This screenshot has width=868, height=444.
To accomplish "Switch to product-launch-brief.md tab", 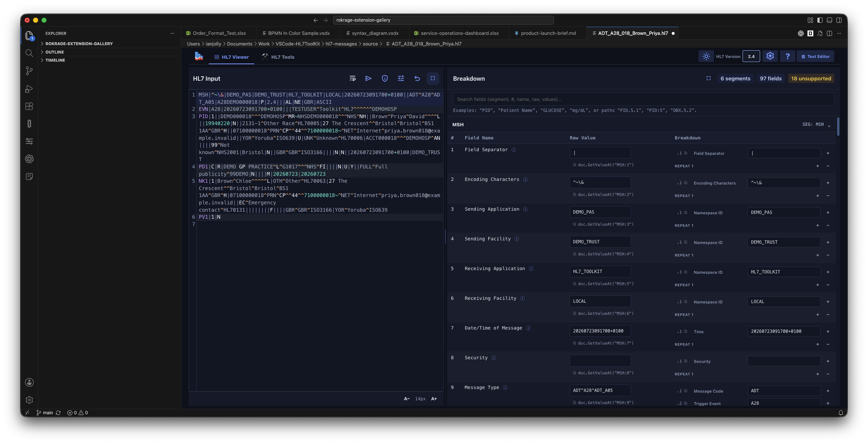I will click(548, 33).
